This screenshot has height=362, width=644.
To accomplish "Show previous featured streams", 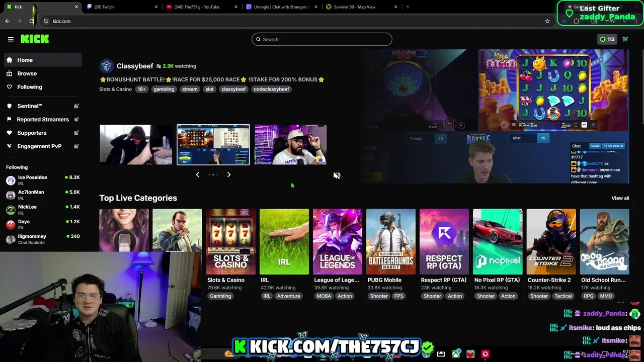I will coord(198,174).
